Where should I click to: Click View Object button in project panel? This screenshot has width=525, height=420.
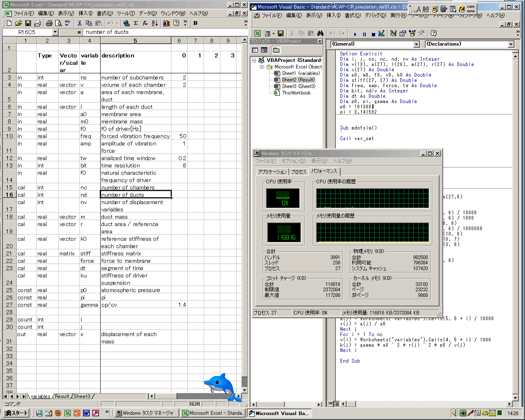tap(264, 50)
